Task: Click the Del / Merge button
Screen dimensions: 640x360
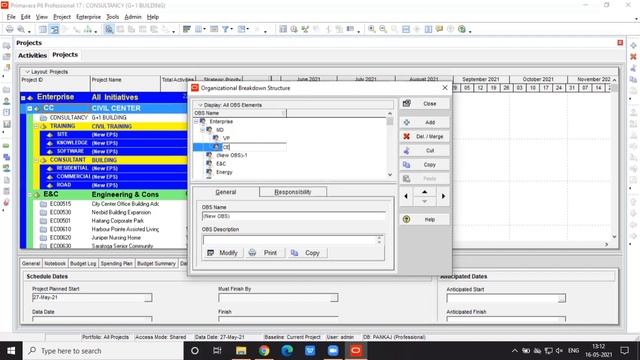Action: coord(424,136)
